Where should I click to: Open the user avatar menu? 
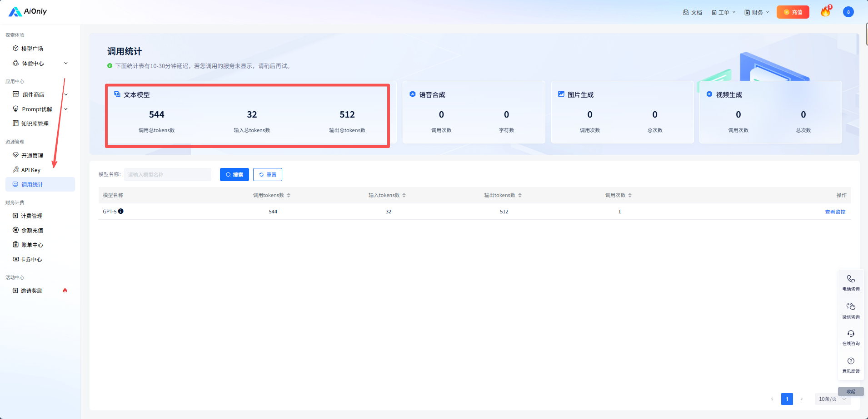848,12
